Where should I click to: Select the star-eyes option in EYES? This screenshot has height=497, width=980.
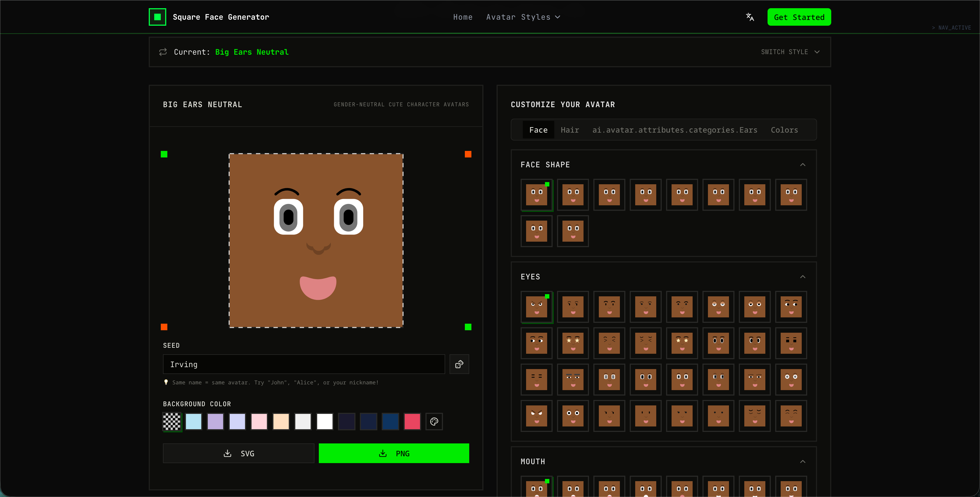click(573, 343)
